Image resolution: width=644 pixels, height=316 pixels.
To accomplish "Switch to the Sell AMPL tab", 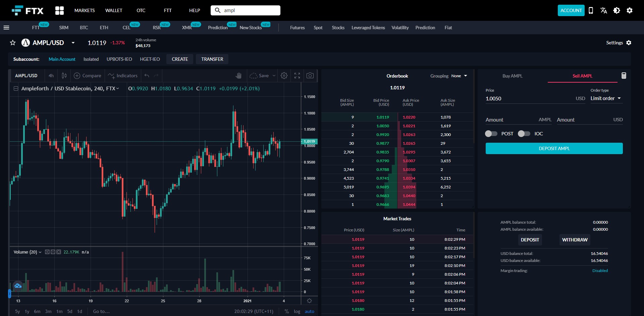I will 582,76.
